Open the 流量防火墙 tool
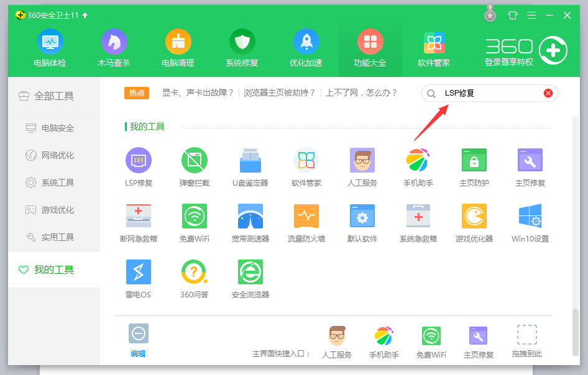 [x=306, y=223]
